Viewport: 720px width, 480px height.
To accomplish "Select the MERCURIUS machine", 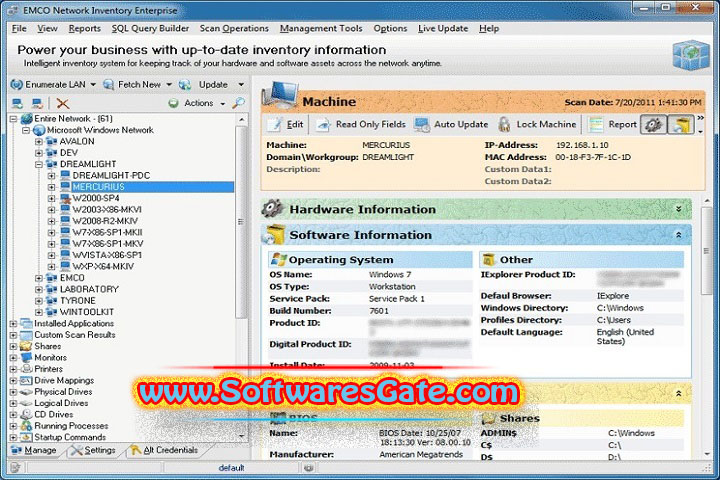I will click(x=98, y=187).
